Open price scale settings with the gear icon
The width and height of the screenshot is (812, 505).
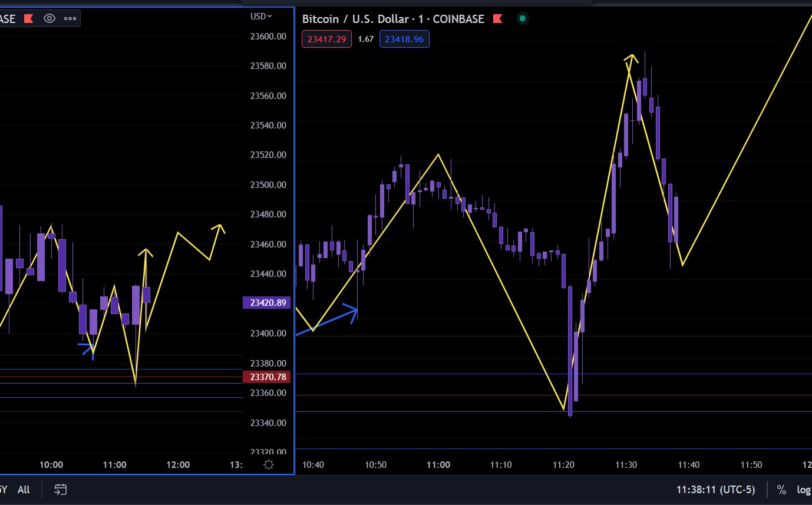268,465
